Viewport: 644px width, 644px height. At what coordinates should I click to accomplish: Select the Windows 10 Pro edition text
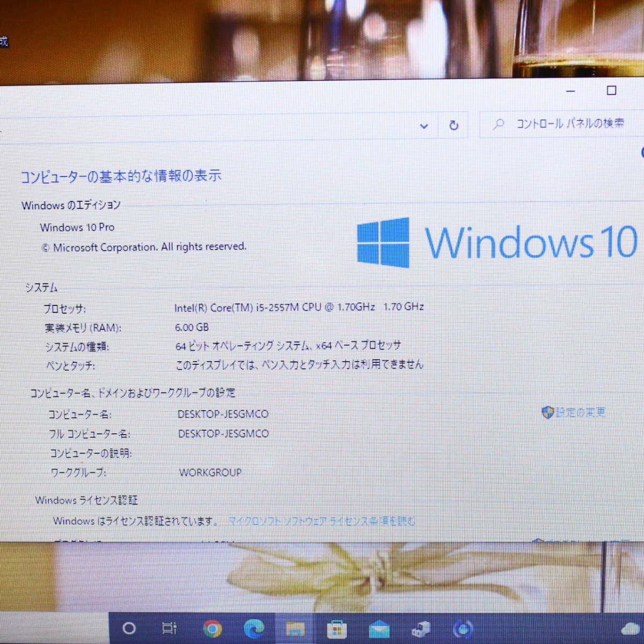pos(77,227)
